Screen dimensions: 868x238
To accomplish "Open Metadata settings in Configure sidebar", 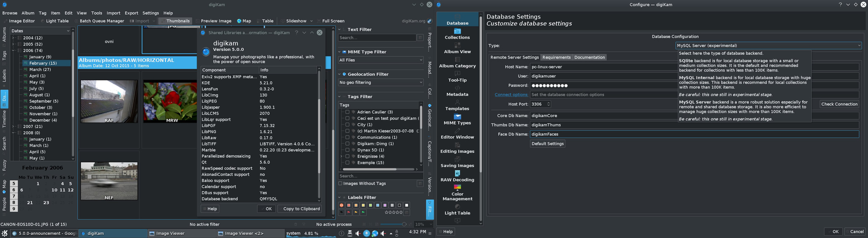I will pyautogui.click(x=457, y=91).
